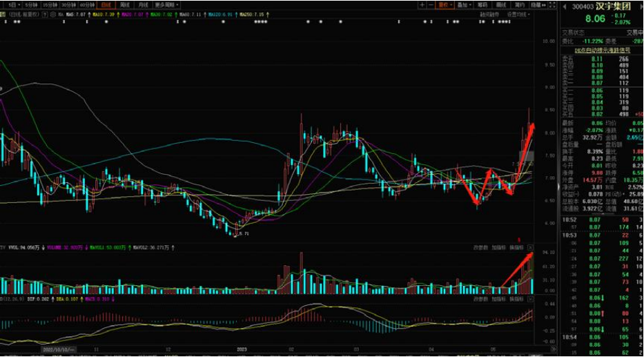Screen dimensions: 644x357
Task: Click the small chart-type icon before 日线 label
Action: click(3, 13)
